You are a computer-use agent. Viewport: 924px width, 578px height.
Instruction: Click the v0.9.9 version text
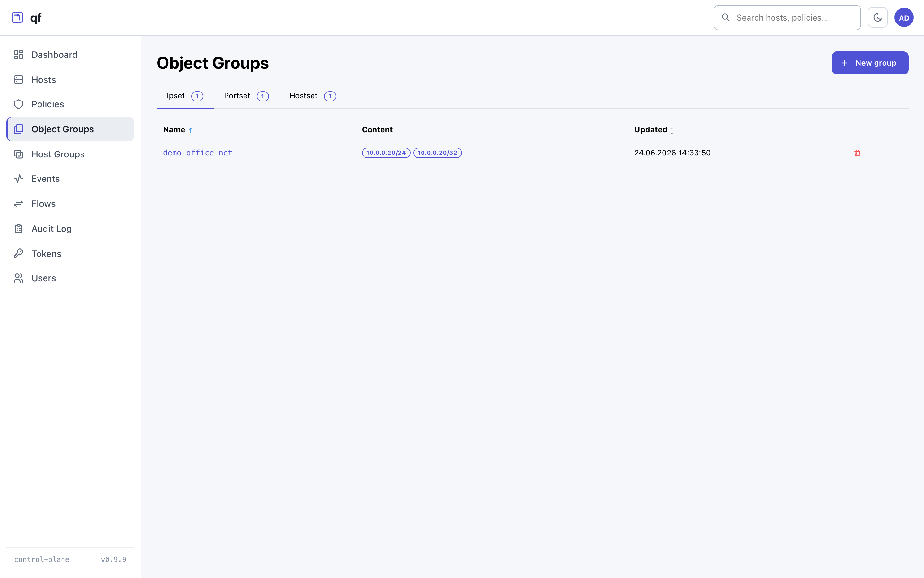[113, 559]
